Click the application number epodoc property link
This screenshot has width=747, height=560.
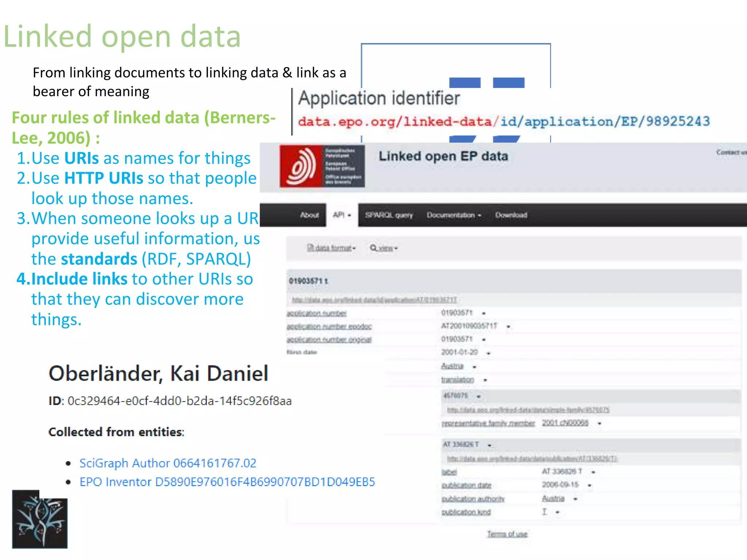tap(329, 326)
